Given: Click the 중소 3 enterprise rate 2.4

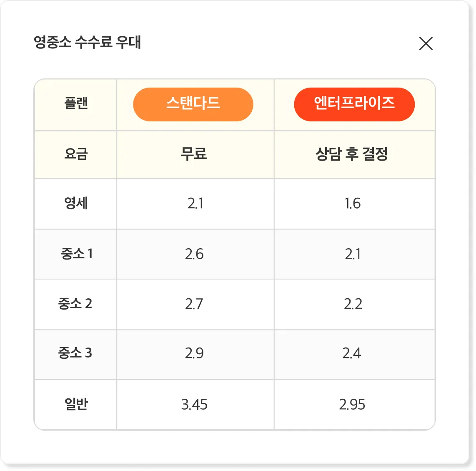Looking at the screenshot, I should pyautogui.click(x=352, y=353).
